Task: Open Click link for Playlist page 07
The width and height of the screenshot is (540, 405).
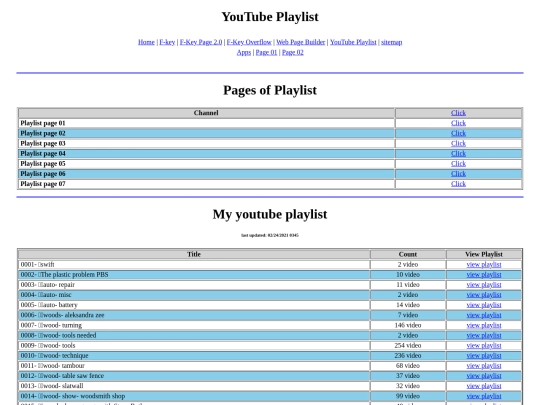Action: click(x=458, y=184)
